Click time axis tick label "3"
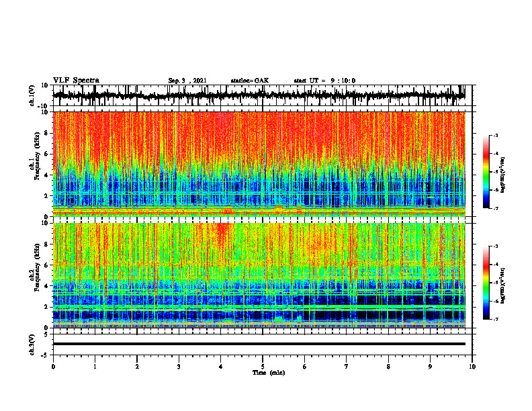The width and height of the screenshot is (532, 411). click(179, 367)
